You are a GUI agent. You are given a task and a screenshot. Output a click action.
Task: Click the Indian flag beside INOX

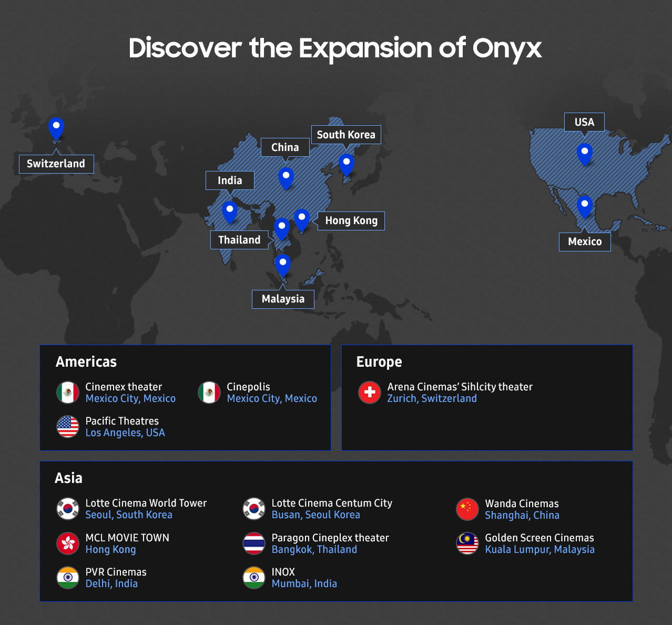click(x=254, y=578)
